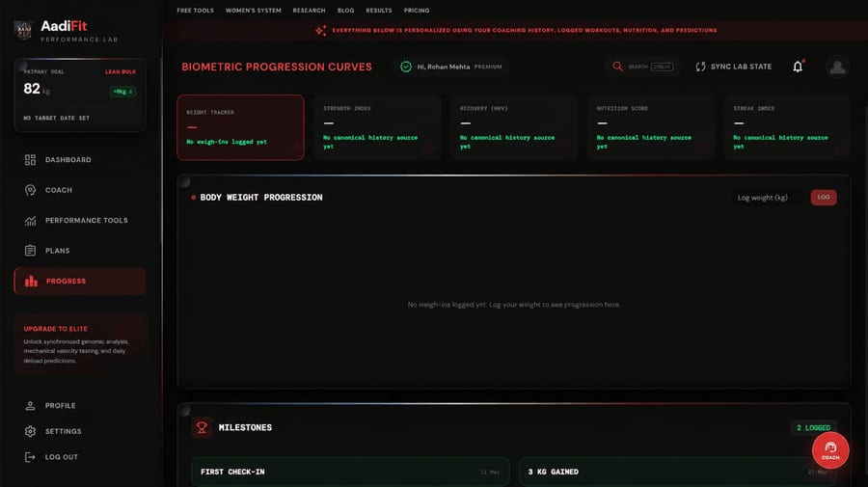Click the red LOG button
The width and height of the screenshot is (868, 487).
point(824,198)
